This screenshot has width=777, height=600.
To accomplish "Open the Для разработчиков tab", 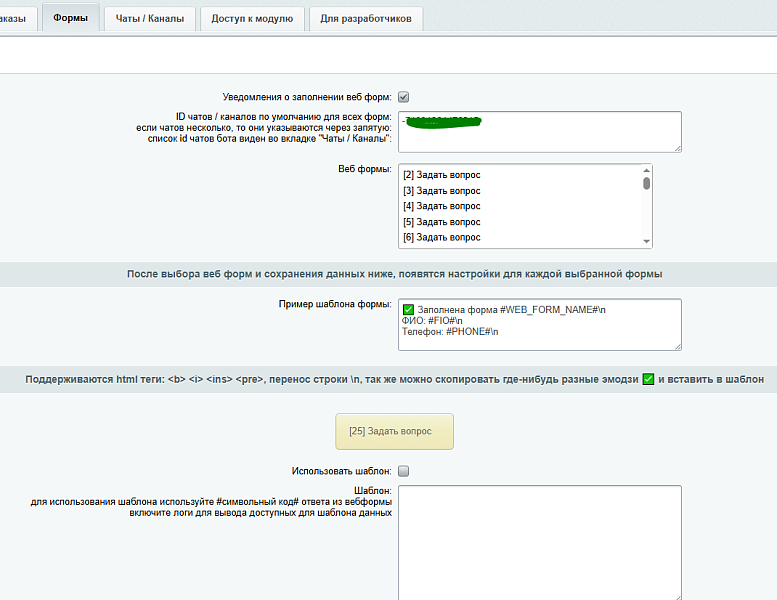I will tap(366, 18).
